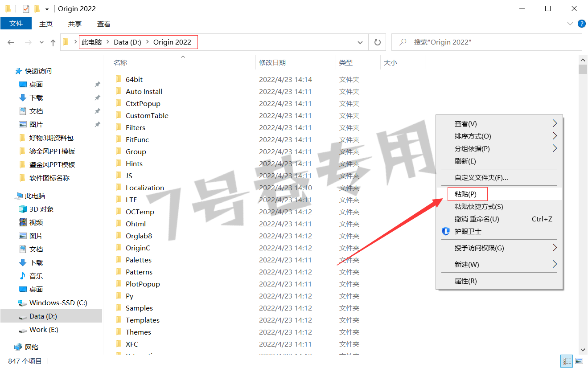Open recent locations dropdown beside Forward arrow
This screenshot has width=588, height=368.
coord(42,42)
